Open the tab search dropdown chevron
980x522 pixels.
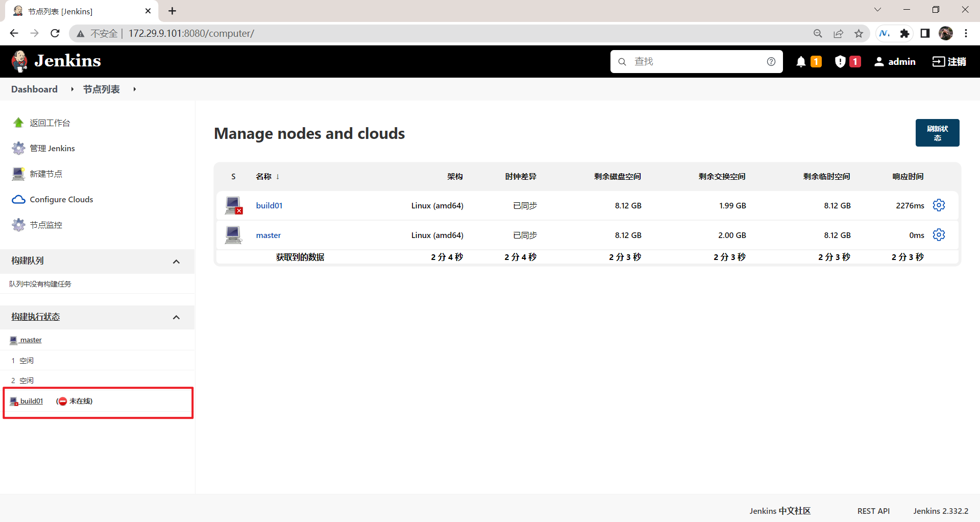point(877,10)
